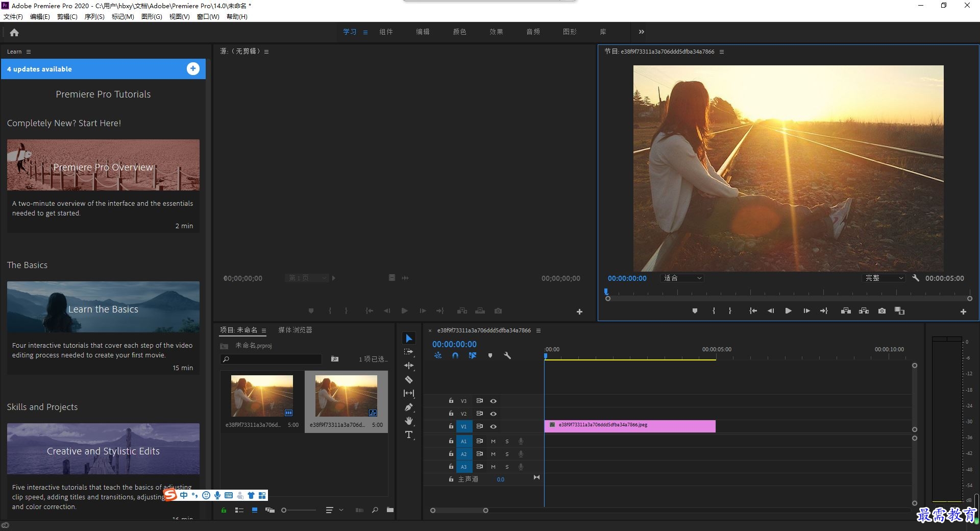
Task: Show more workspaces with double chevron
Action: point(642,32)
